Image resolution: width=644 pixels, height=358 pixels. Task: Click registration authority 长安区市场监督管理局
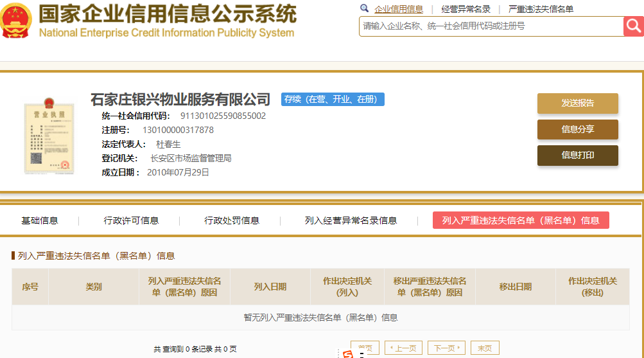191,158
